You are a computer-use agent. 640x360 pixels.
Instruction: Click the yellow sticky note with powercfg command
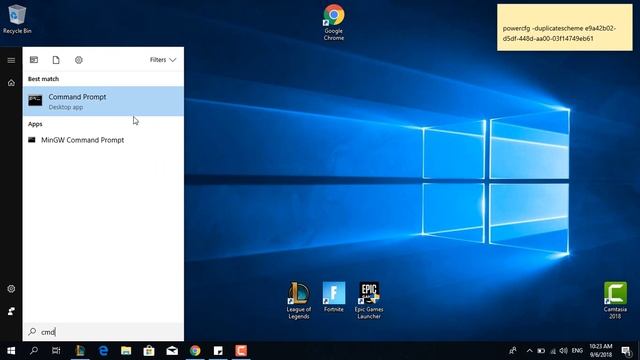tap(564, 27)
